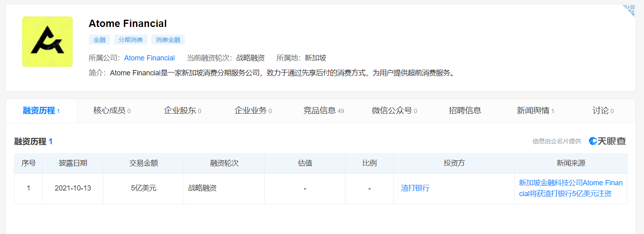The image size is (644, 234).
Task: Click row number 1 in 序号 column
Action: coord(29,188)
